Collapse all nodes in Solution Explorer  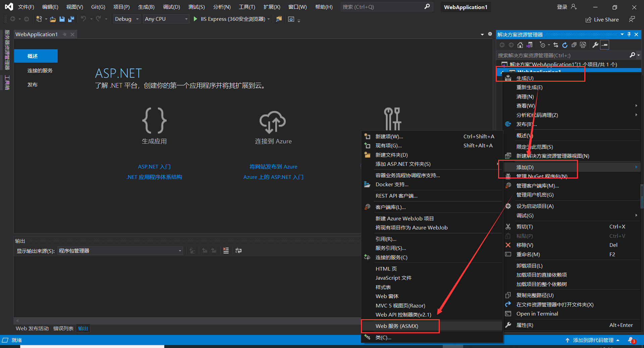[x=574, y=45]
